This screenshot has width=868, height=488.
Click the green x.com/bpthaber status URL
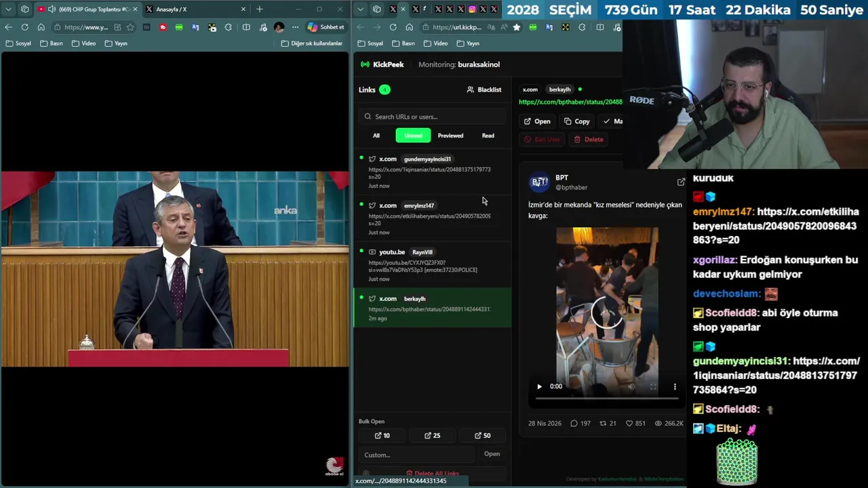570,102
